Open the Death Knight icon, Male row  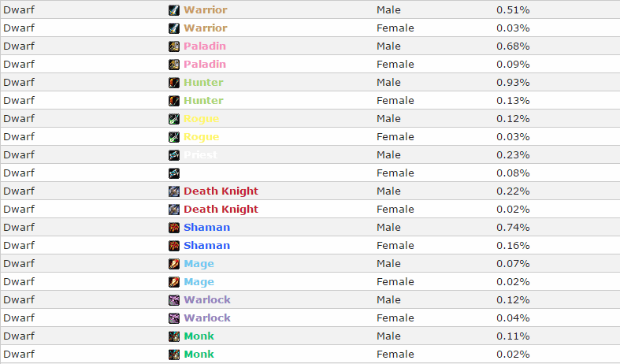point(174,191)
